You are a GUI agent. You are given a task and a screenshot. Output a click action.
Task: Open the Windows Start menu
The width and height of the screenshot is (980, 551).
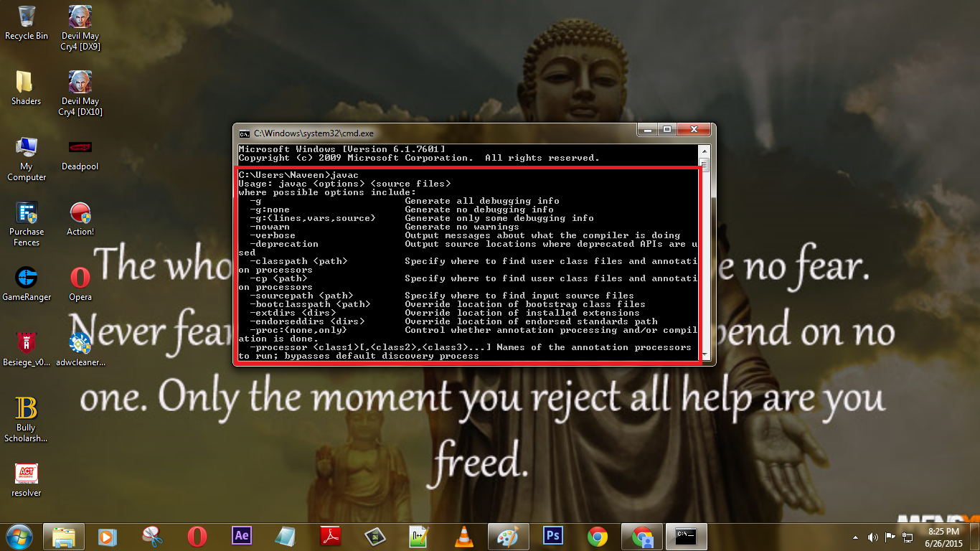point(19,536)
